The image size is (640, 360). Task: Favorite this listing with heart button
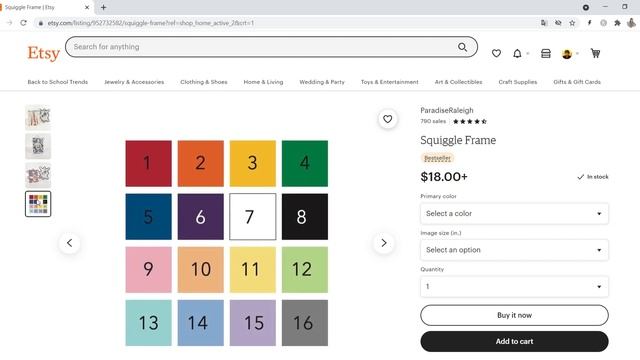pos(387,119)
